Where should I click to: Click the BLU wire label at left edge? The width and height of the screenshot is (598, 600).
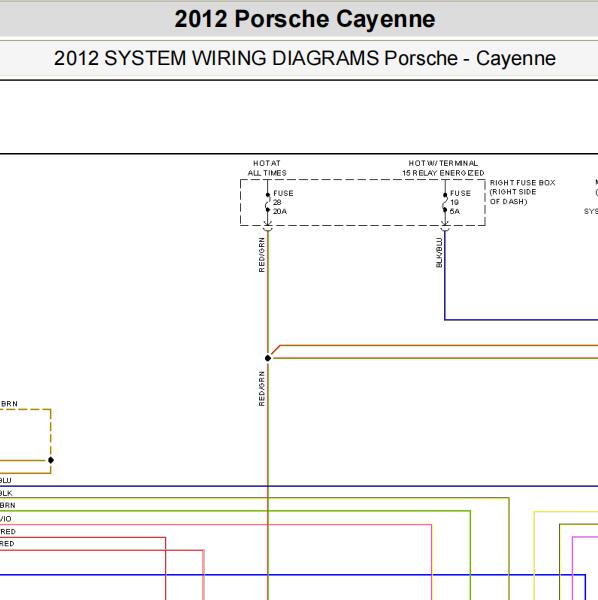point(6,480)
